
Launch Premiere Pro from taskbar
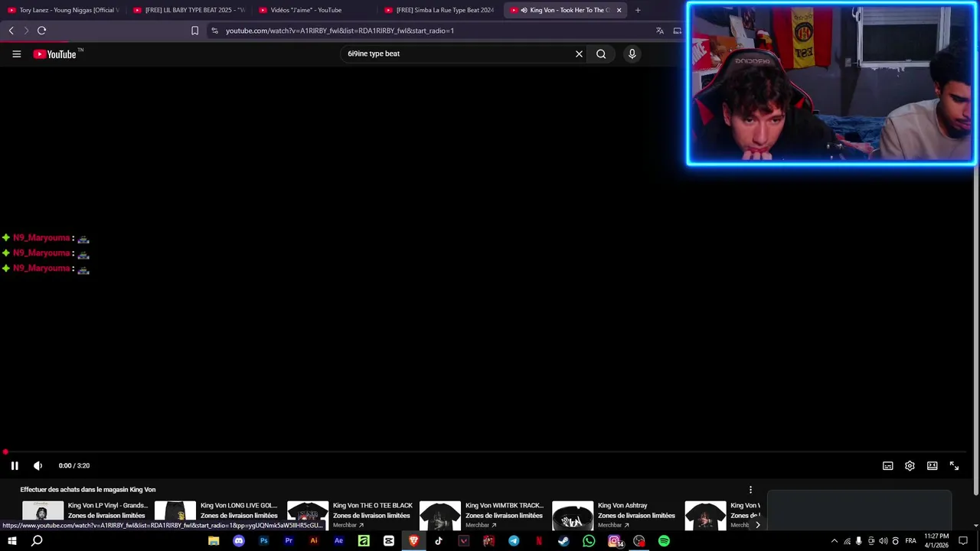pyautogui.click(x=289, y=541)
